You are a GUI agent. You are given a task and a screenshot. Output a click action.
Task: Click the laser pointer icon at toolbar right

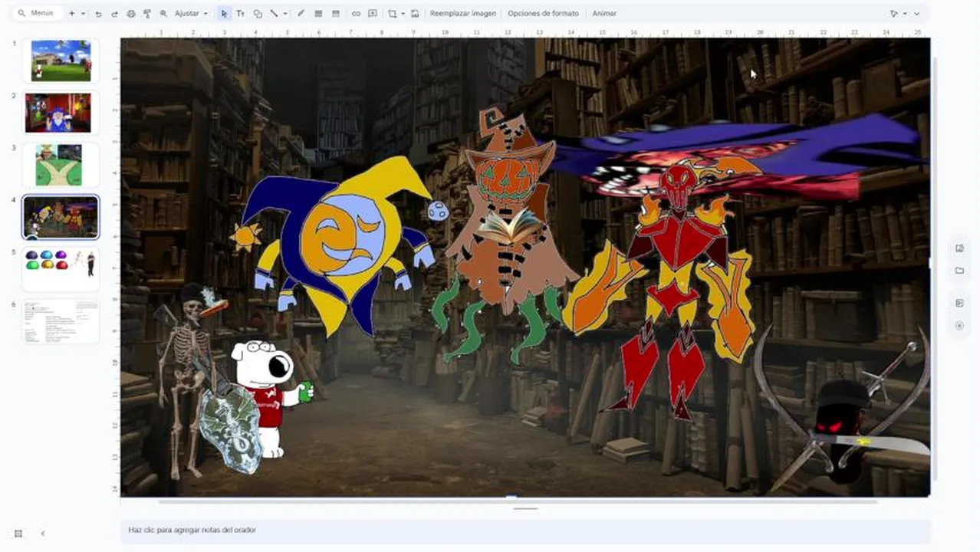(x=894, y=13)
